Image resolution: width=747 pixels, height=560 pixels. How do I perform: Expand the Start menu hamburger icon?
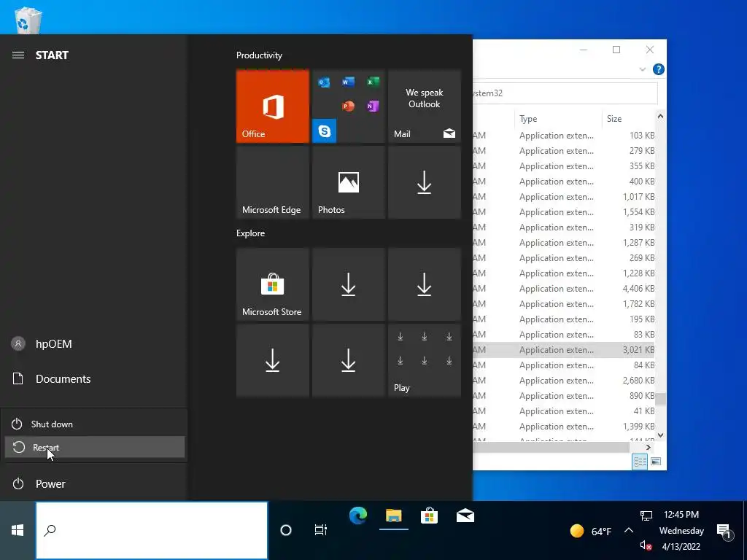18,55
